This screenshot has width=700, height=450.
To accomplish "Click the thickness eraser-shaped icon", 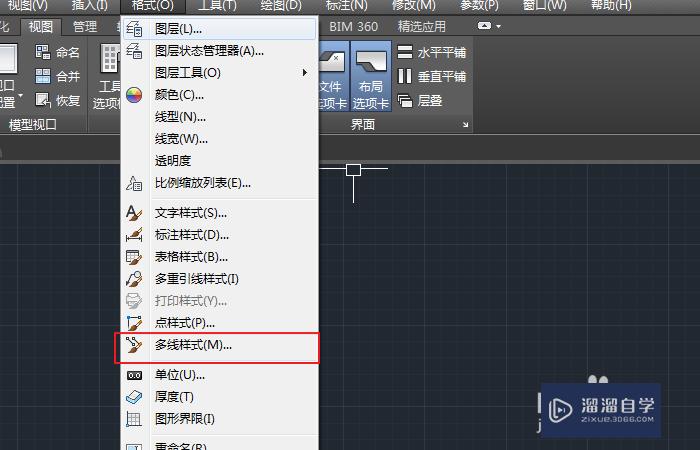I will click(134, 397).
